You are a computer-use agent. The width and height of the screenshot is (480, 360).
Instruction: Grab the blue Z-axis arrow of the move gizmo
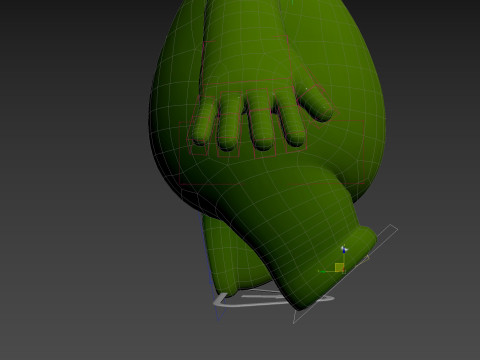point(344,250)
